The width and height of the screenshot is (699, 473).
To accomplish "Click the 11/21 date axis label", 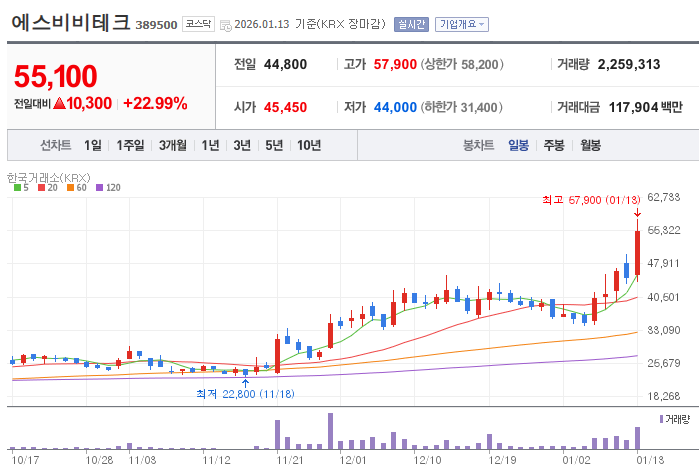I will (290, 460).
